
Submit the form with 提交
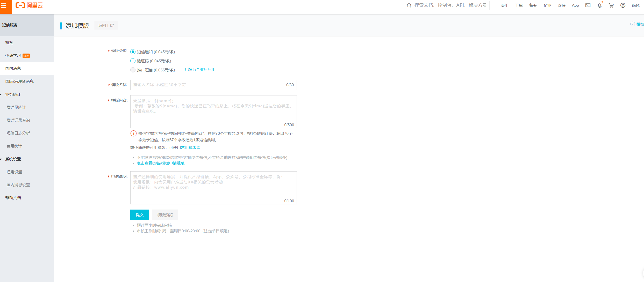(x=140, y=215)
